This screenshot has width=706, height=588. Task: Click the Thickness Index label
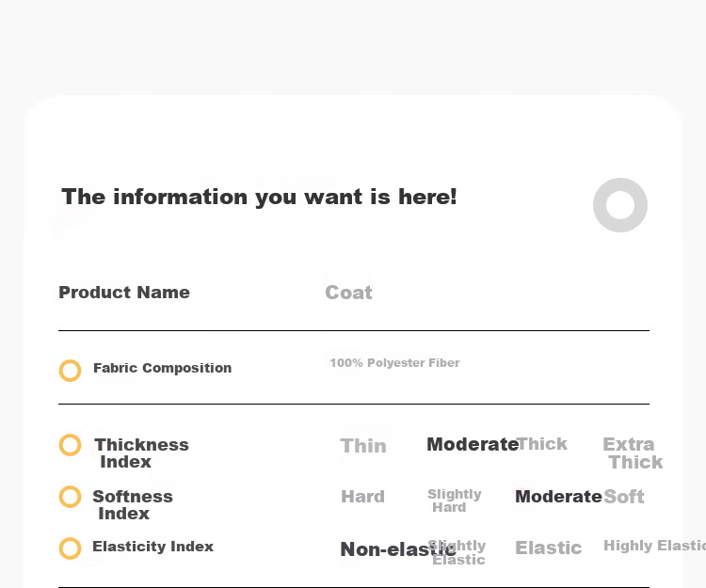pos(141,453)
